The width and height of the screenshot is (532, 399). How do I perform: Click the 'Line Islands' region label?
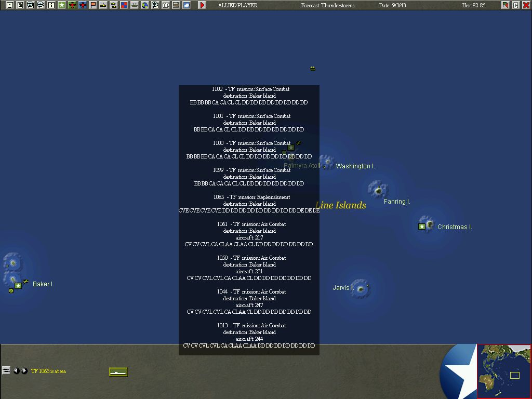click(x=341, y=205)
